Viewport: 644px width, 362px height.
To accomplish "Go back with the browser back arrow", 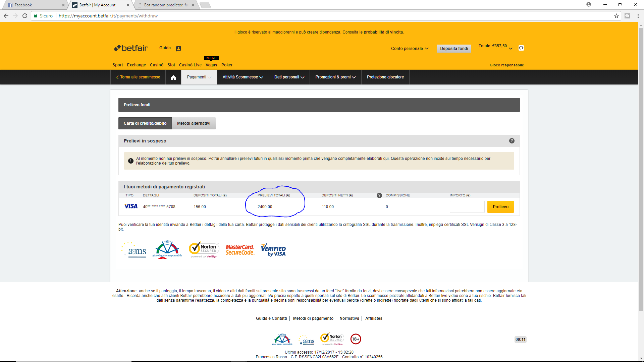I will coord(6,16).
